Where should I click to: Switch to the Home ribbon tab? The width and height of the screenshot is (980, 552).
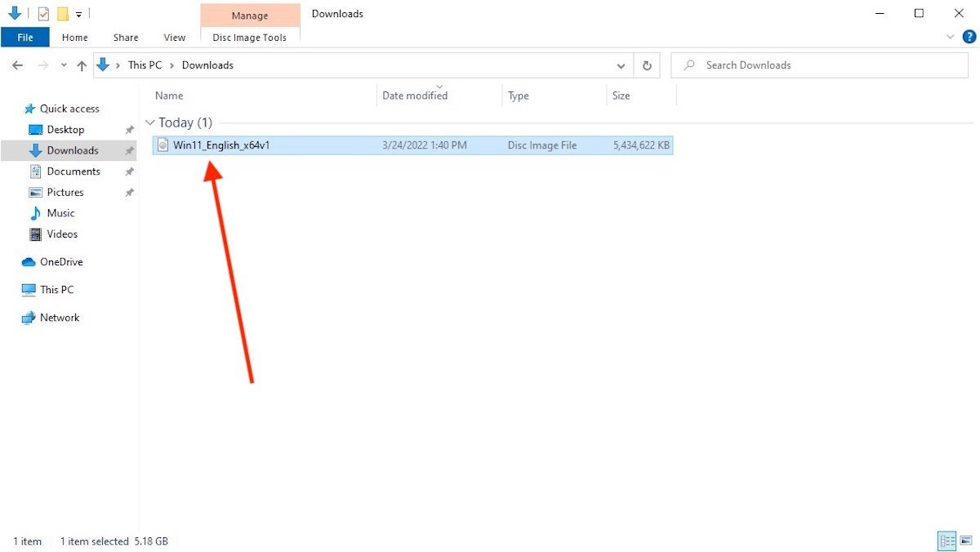[x=75, y=38]
